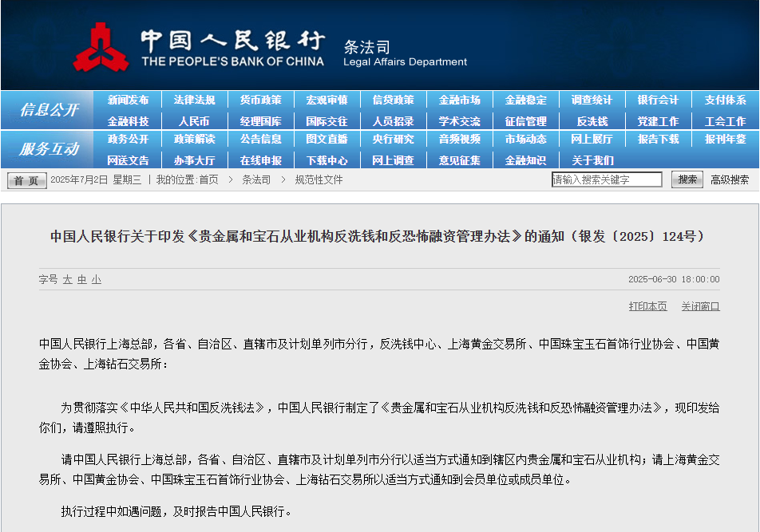Click the 信息公开 section banner
760x532 pixels.
point(49,110)
